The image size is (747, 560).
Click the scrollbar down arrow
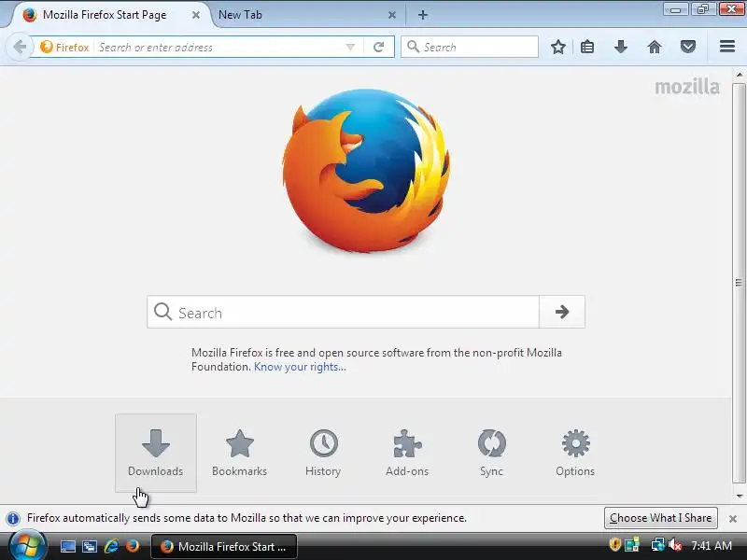click(x=739, y=497)
